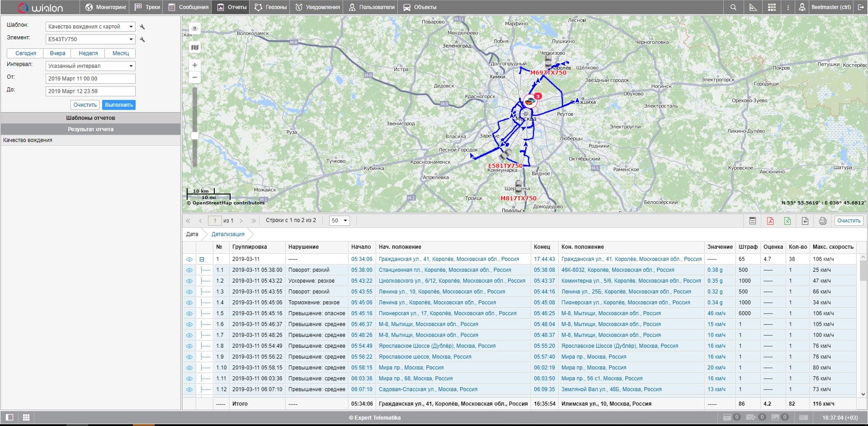Open the ruler measurement tool in top bar
This screenshot has height=426, width=868.
(x=753, y=7)
